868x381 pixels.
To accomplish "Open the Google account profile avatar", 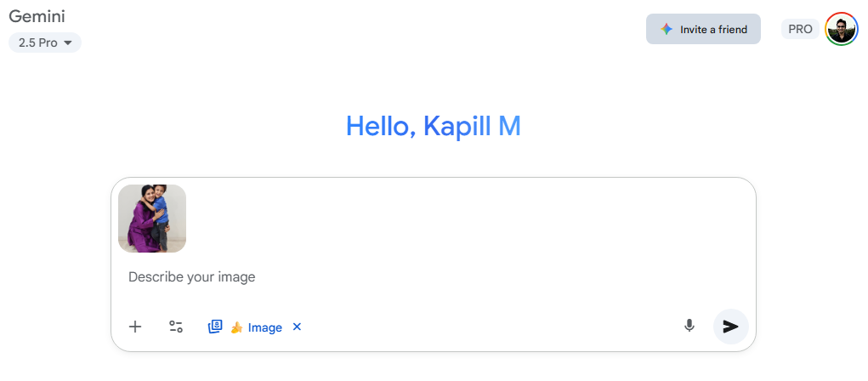I will point(842,29).
